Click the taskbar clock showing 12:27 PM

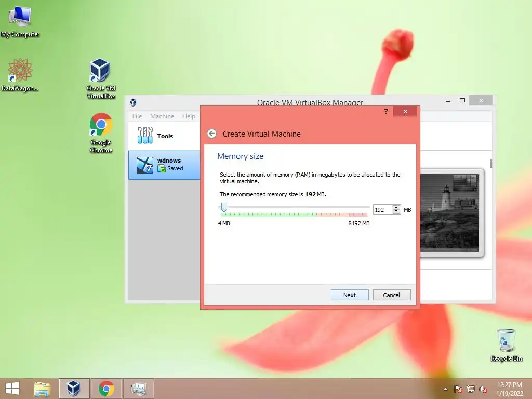coord(509,389)
